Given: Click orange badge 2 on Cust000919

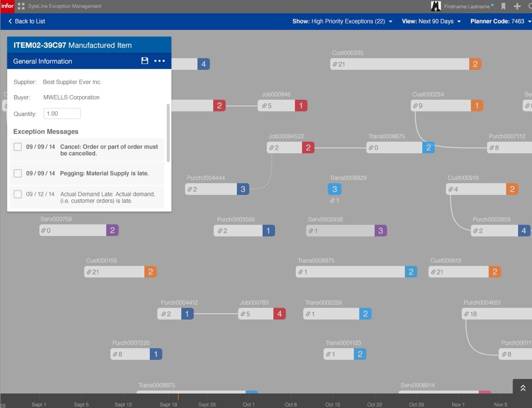Looking at the screenshot, I should pyautogui.click(x=512, y=189).
